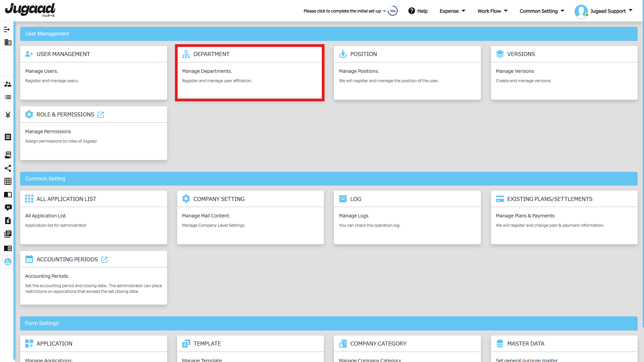Click 'You can check the operation log.' text
The width and height of the screenshot is (644, 362).
pyautogui.click(x=369, y=225)
